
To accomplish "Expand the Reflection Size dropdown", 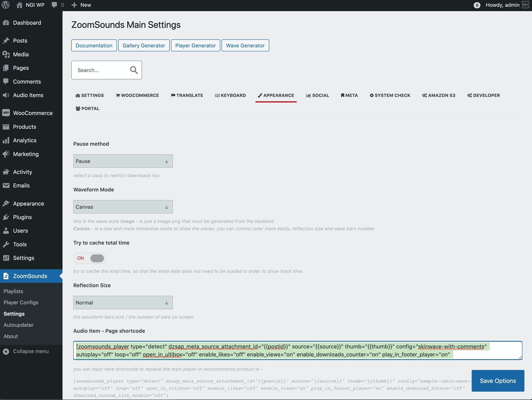I will [x=123, y=302].
